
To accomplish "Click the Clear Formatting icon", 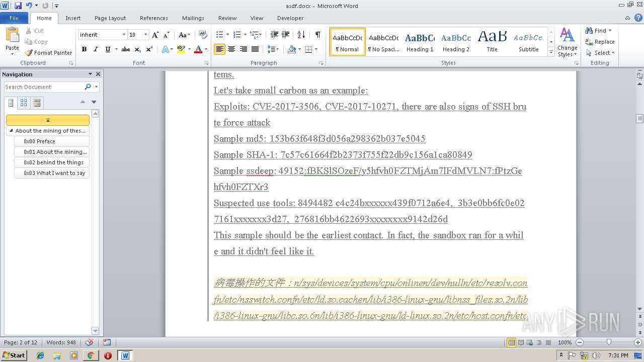I will tap(203, 35).
